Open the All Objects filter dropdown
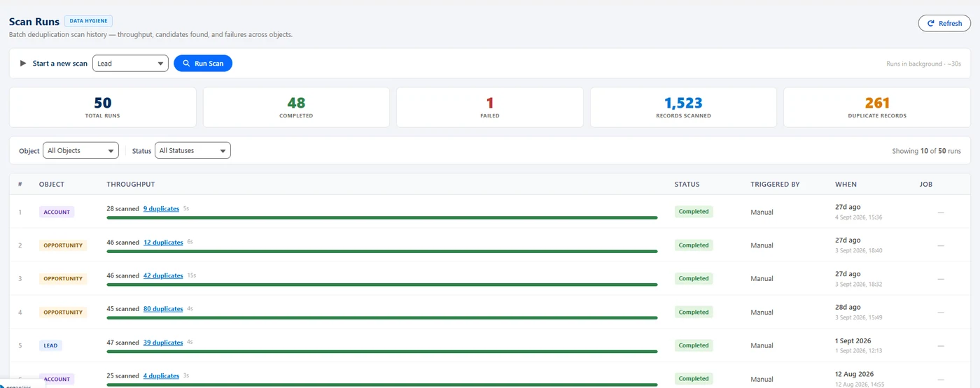980x388 pixels. click(x=80, y=150)
